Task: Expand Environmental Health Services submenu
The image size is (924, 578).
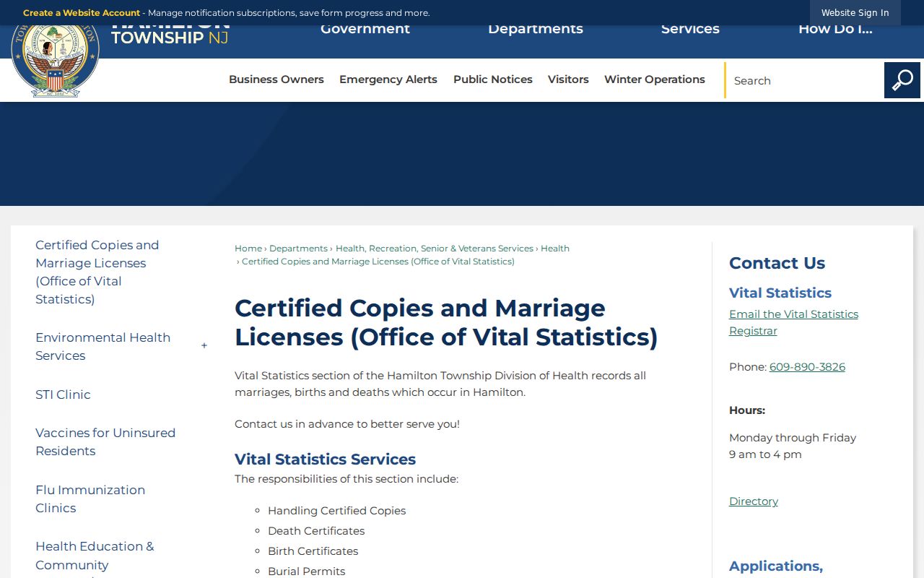Action: click(x=204, y=346)
